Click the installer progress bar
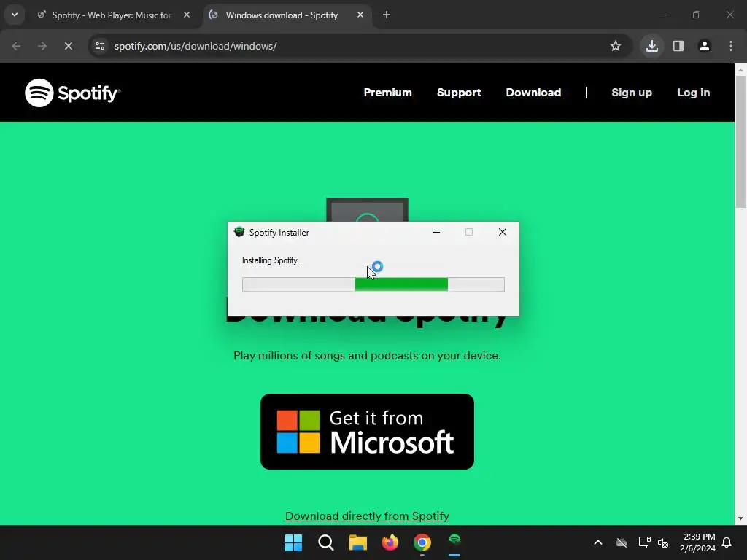The height and width of the screenshot is (560, 747). pos(373,284)
